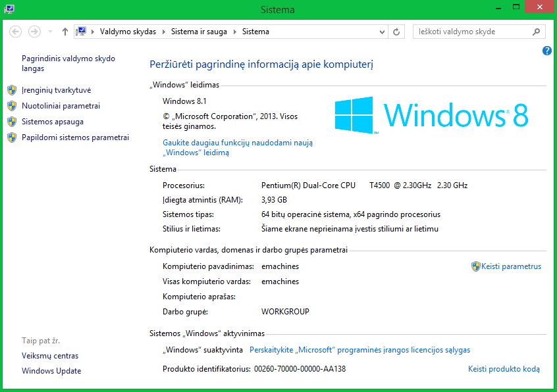The height and width of the screenshot is (392, 557).
Task: Click the RAM value 3,93 GB
Action: [x=274, y=200]
